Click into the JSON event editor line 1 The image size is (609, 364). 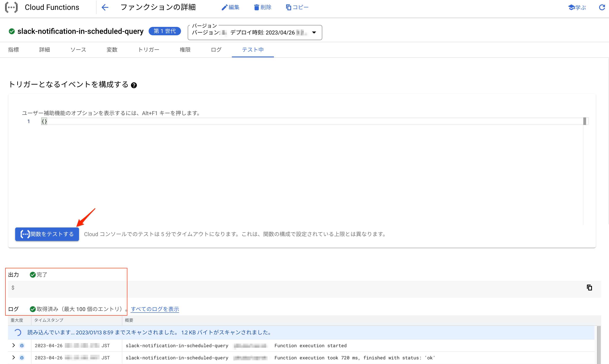click(312, 121)
